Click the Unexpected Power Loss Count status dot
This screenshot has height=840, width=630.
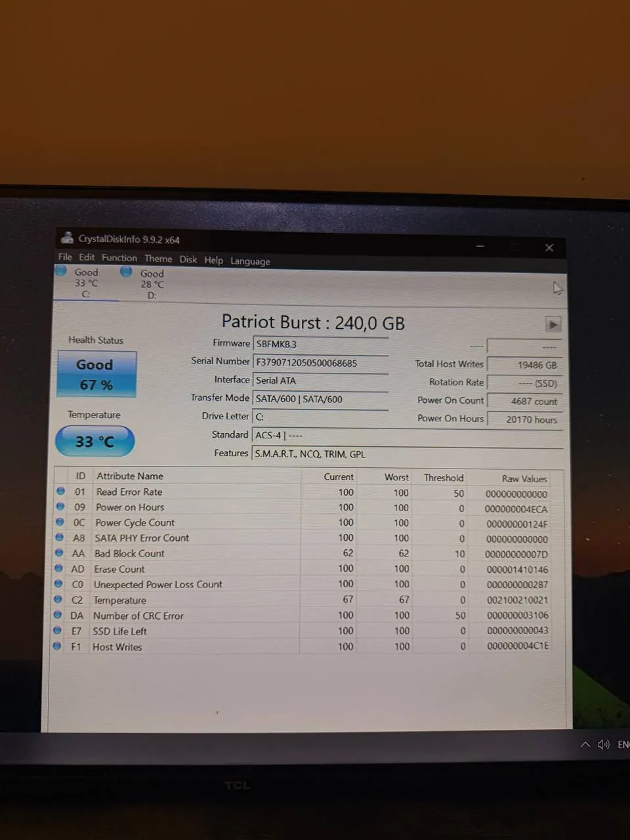point(58,583)
